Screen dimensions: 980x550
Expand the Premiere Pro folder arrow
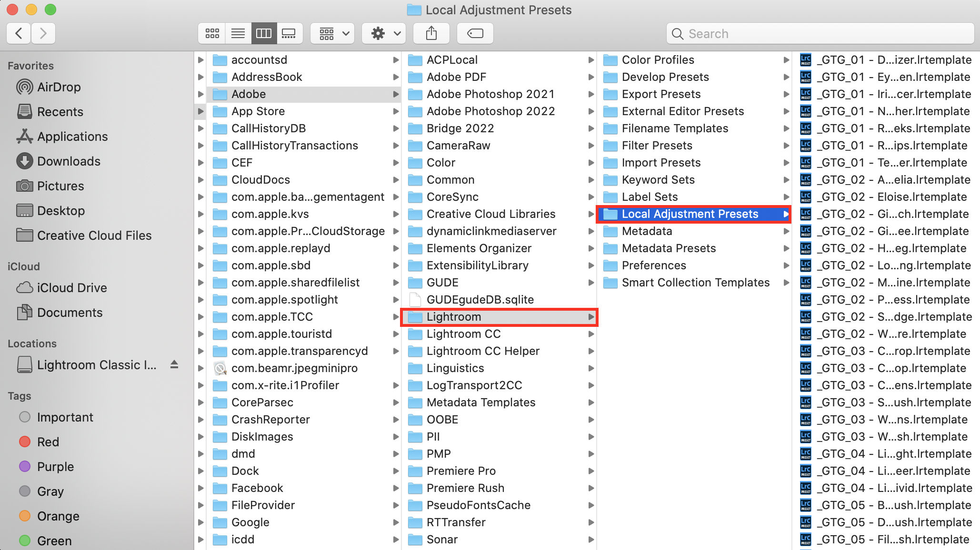[x=591, y=471]
